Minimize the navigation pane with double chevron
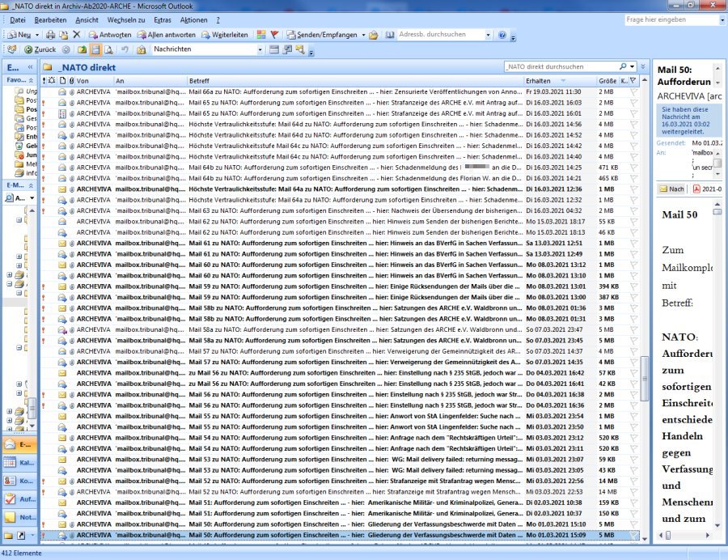This screenshot has width=728, height=560. pyautogui.click(x=30, y=67)
